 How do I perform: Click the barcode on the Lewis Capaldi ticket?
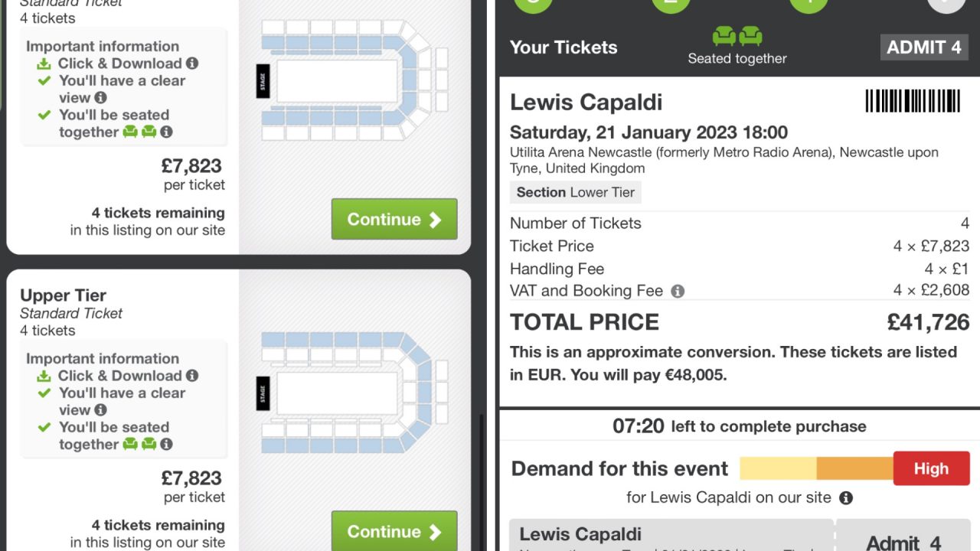(x=913, y=100)
